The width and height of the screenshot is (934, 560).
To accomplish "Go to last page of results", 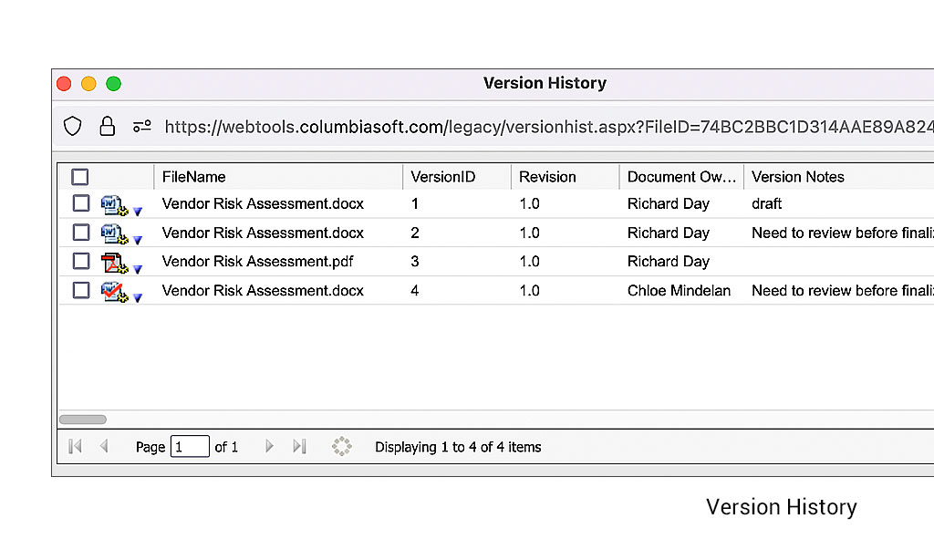I will [x=299, y=446].
